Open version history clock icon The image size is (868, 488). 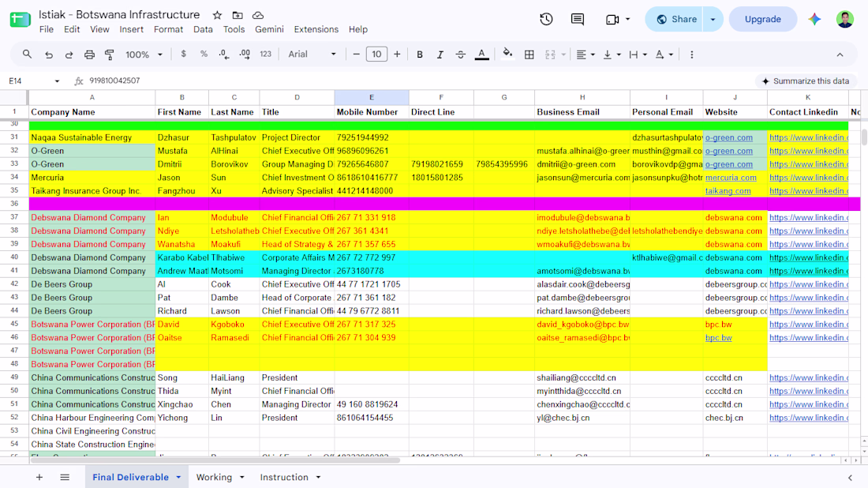tap(546, 20)
